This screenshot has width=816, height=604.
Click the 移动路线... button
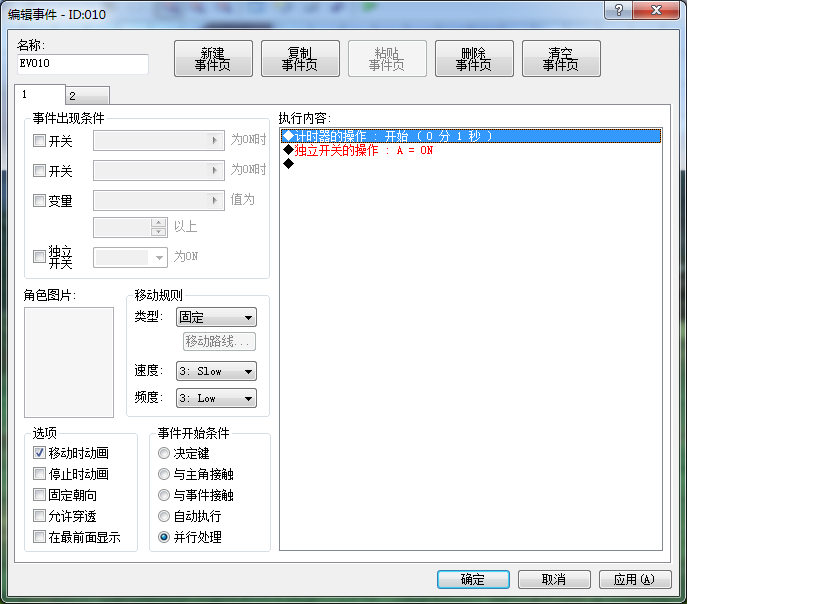tap(219, 341)
